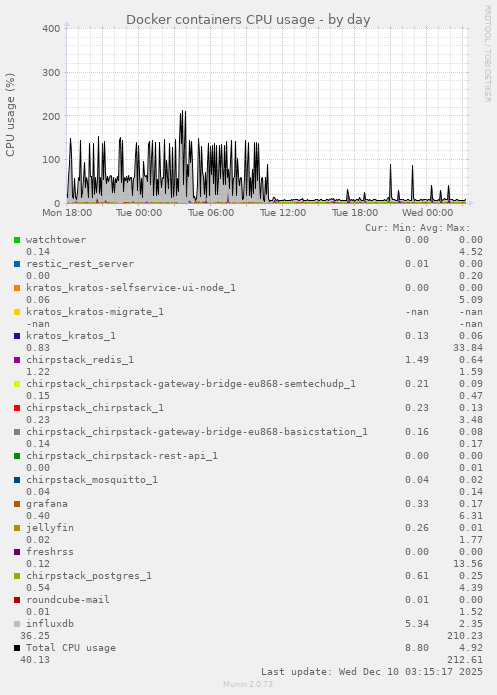Click the 'Wed 00:00' x-axis label
Screen dimensions: 497x695
[x=427, y=213]
